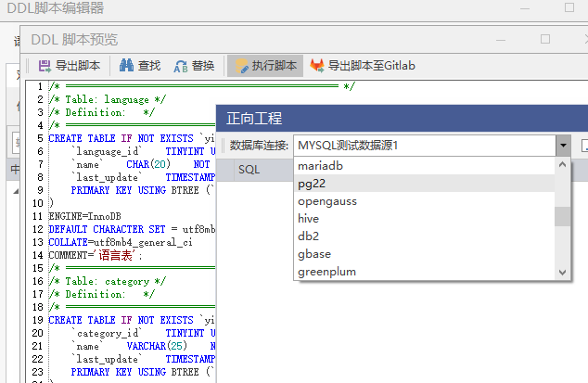Minimize the DDL脚本编辑器 window

coord(525,7)
